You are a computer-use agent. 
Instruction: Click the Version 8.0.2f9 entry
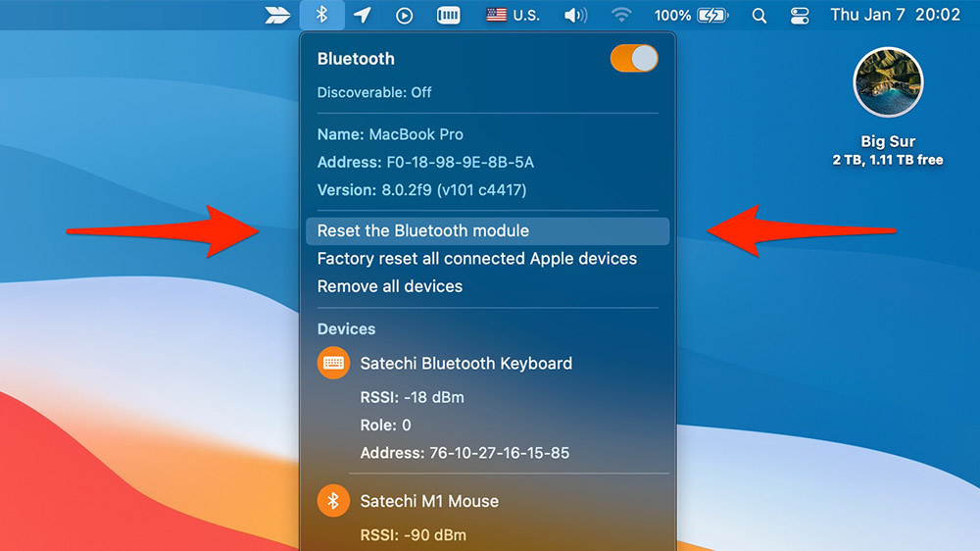(x=421, y=190)
